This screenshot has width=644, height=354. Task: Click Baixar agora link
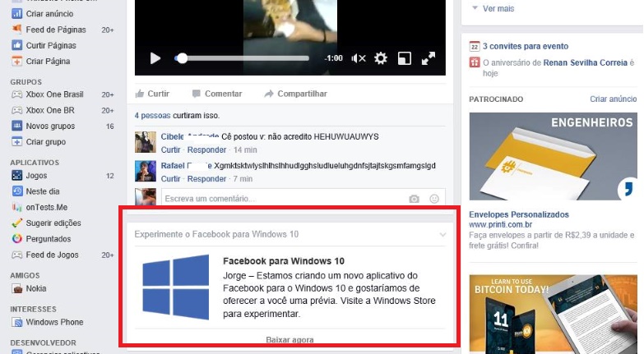290,339
